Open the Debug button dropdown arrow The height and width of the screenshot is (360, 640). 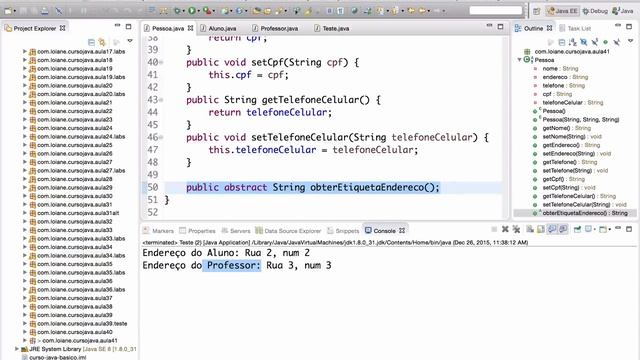point(183,11)
